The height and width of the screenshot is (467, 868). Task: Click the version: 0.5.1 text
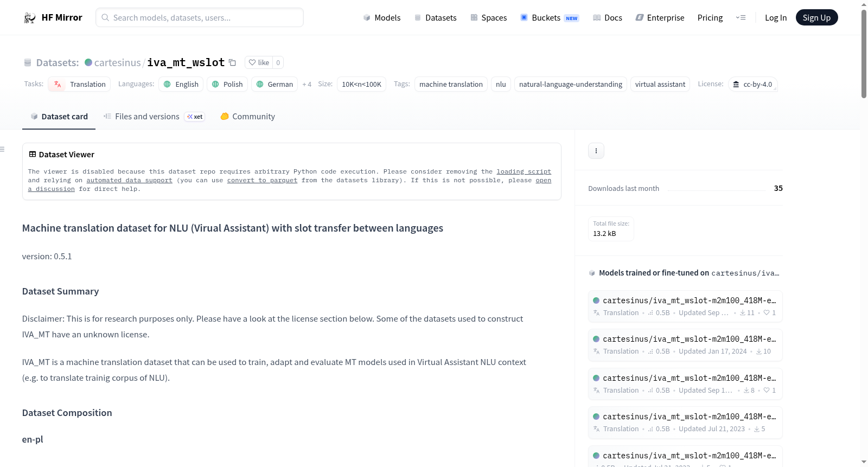pyautogui.click(x=47, y=256)
